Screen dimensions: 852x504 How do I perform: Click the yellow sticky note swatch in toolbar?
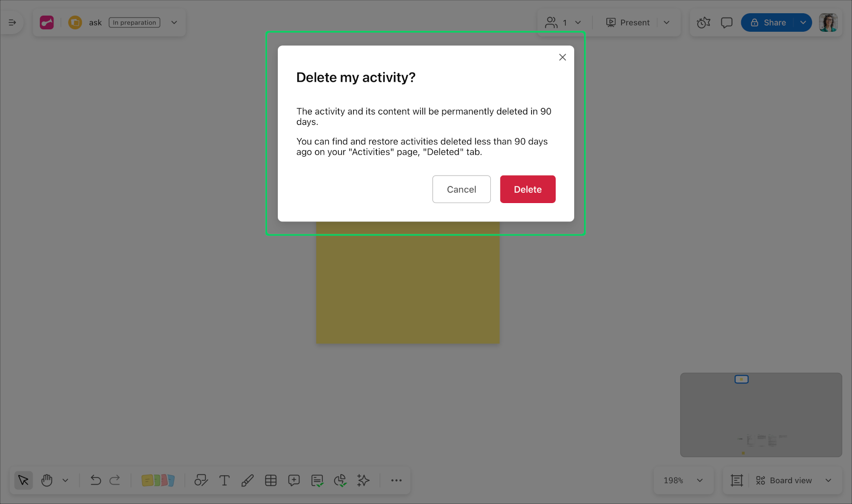[147, 480]
